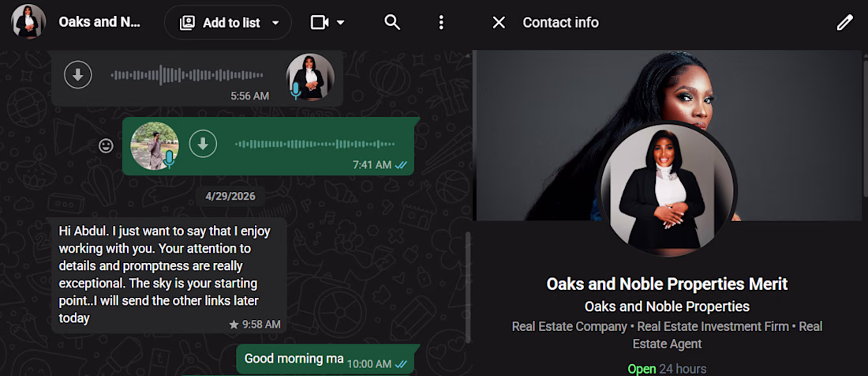
Task: Click the Oaks and Noble Properties Merit name
Action: pyautogui.click(x=667, y=284)
